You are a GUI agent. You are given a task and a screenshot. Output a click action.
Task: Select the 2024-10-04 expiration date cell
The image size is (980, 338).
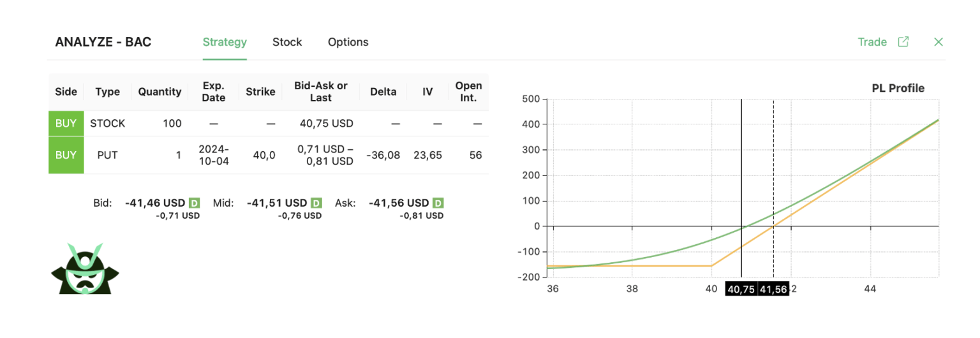coord(213,155)
